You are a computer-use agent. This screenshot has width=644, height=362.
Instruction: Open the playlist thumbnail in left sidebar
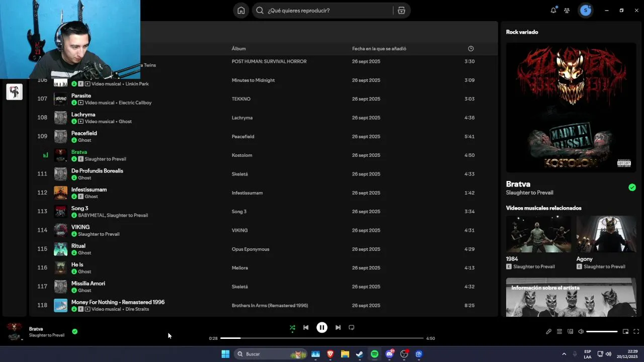15,92
